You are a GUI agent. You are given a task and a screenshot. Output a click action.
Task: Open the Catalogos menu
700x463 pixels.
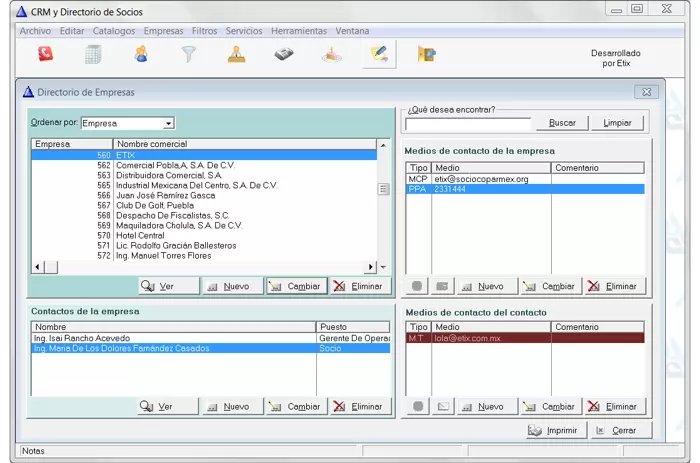114,31
